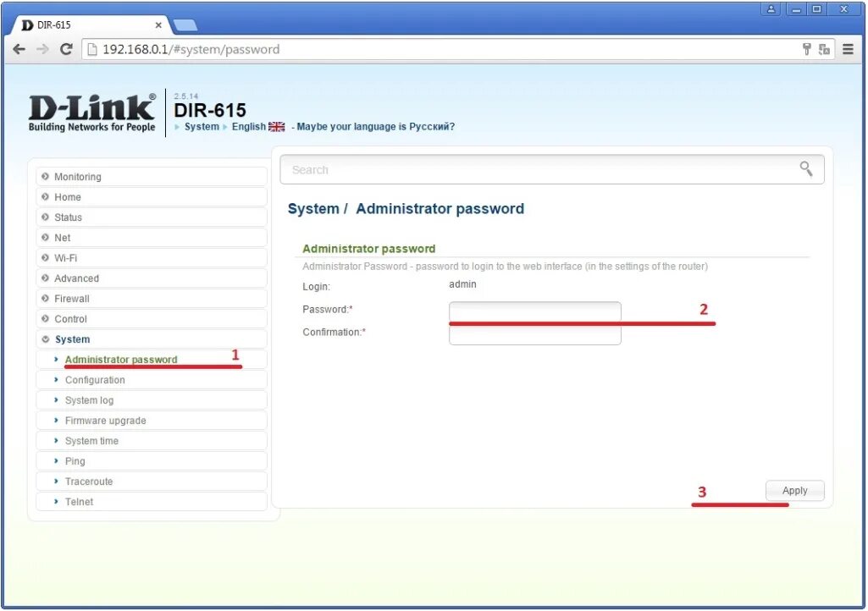The width and height of the screenshot is (868, 611).
Task: Click the Search box
Action: [x=552, y=169]
